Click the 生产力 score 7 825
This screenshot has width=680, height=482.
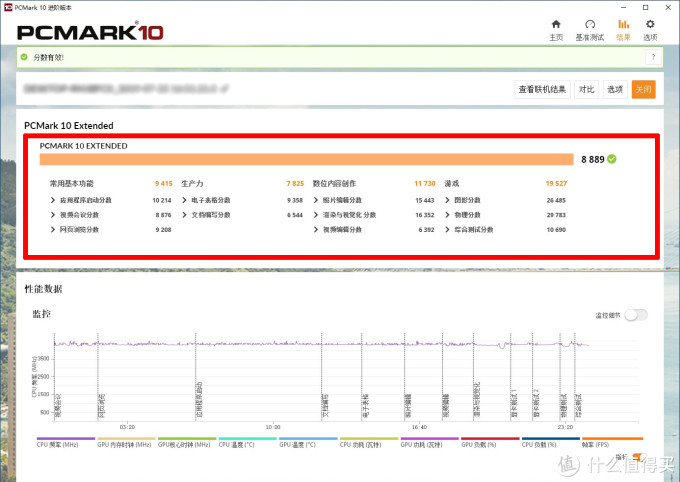tap(295, 184)
